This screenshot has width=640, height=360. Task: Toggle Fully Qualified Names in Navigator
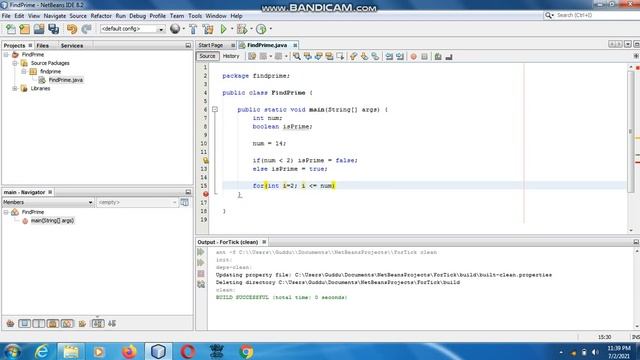tap(82, 324)
